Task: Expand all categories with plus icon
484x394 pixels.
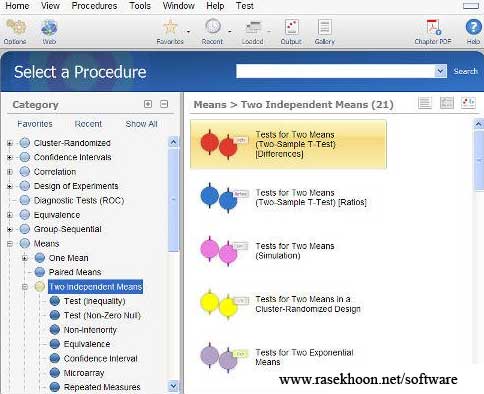Action: coord(148,104)
